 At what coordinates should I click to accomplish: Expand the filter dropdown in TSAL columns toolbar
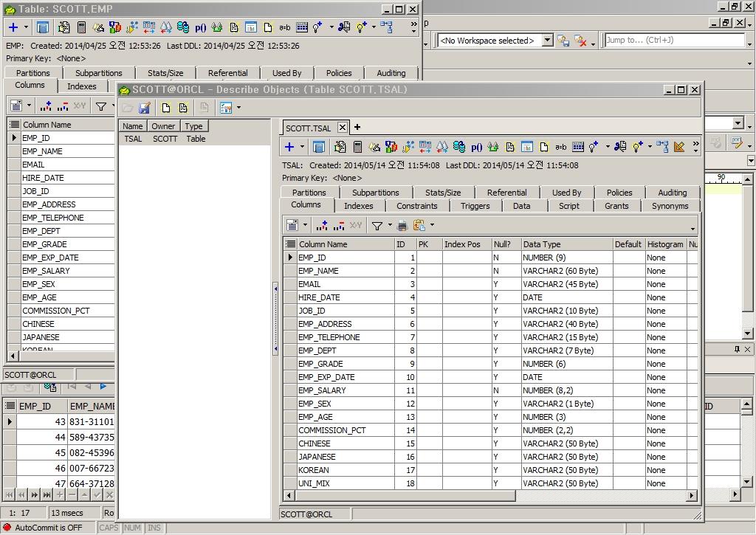click(x=390, y=225)
